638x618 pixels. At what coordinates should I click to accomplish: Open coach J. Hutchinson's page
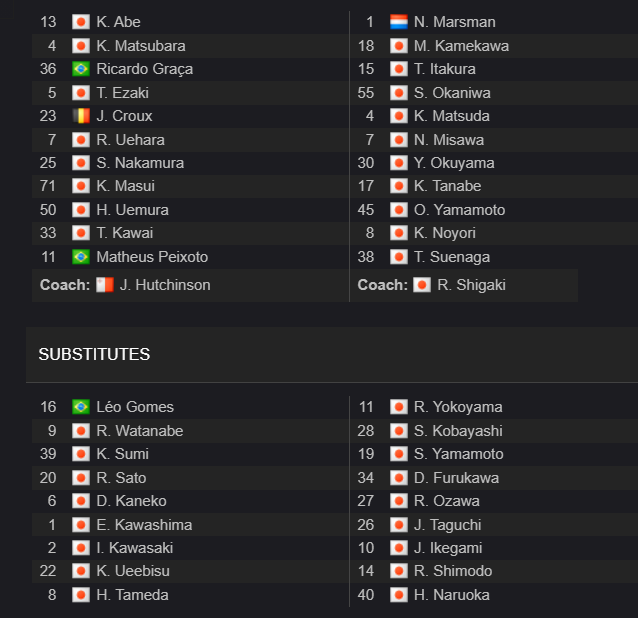pyautogui.click(x=165, y=285)
